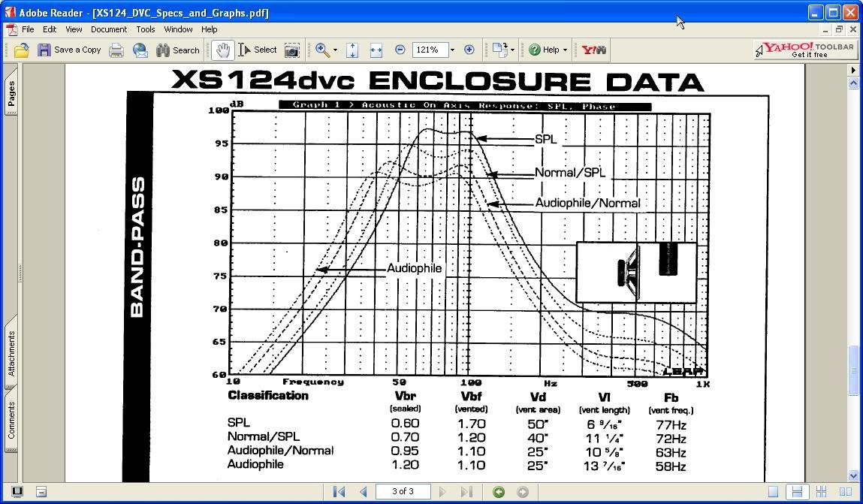Fit page width with the toolbar button

tap(378, 50)
